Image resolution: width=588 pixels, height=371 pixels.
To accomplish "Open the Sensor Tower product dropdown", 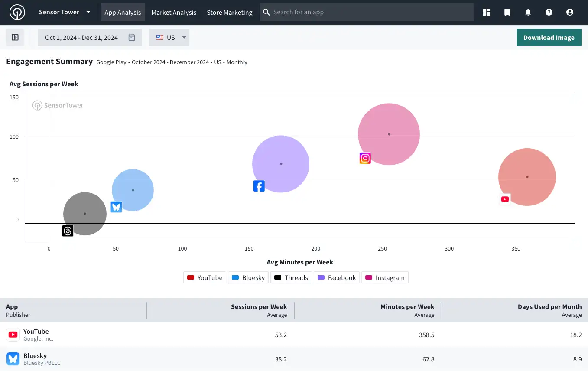I will pyautogui.click(x=65, y=12).
